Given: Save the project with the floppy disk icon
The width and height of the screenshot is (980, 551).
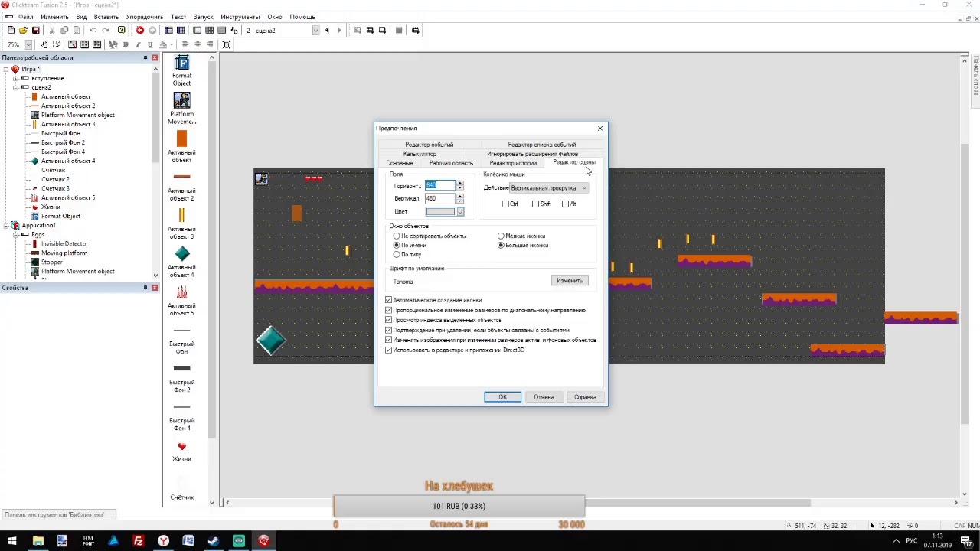Looking at the screenshot, I should click(35, 31).
